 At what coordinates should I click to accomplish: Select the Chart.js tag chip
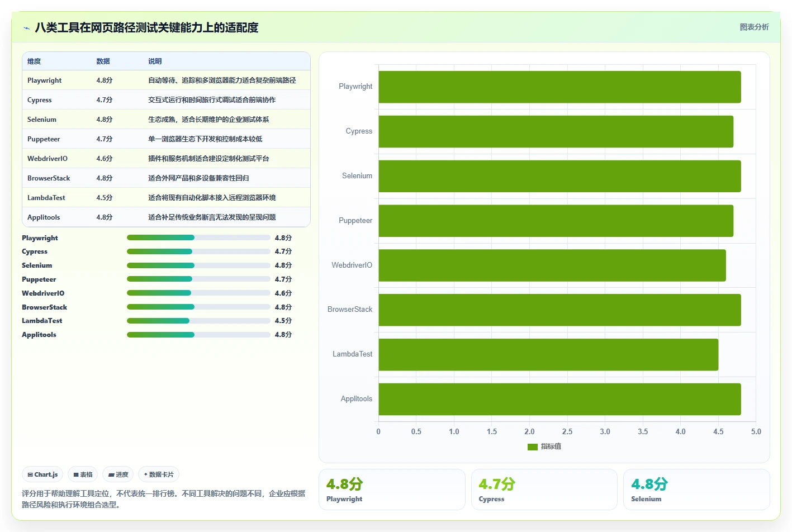point(42,474)
